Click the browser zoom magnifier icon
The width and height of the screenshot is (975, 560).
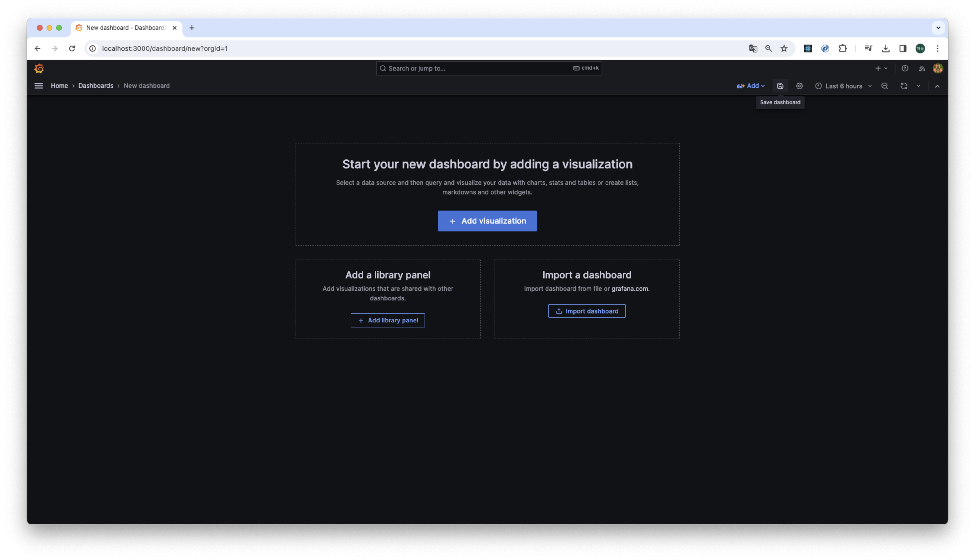click(x=768, y=48)
